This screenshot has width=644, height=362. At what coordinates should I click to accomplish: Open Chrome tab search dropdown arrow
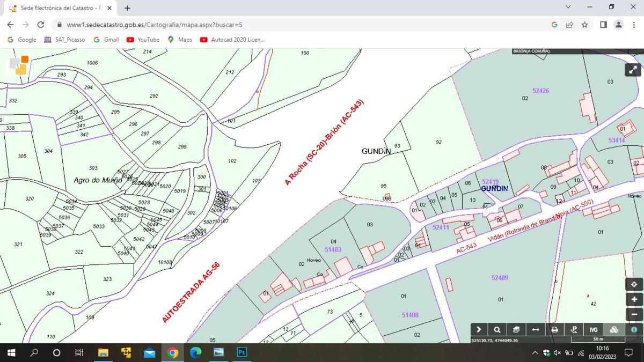[568, 7]
